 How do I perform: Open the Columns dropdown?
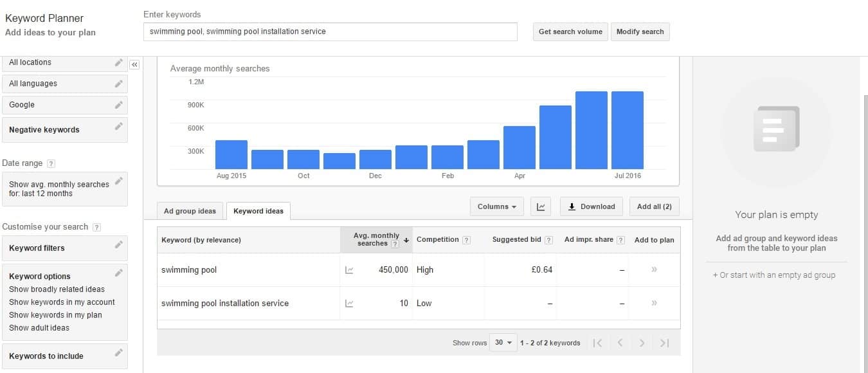[x=496, y=206]
